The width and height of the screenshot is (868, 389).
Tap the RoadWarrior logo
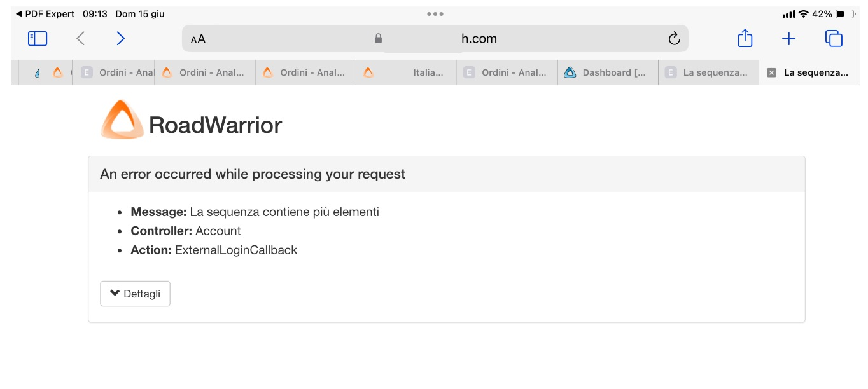(192, 121)
